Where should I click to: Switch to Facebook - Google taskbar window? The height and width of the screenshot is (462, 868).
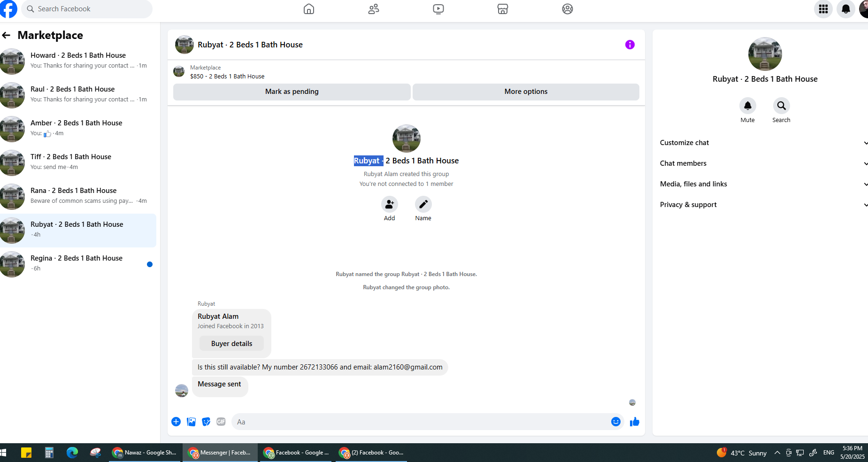pos(296,453)
